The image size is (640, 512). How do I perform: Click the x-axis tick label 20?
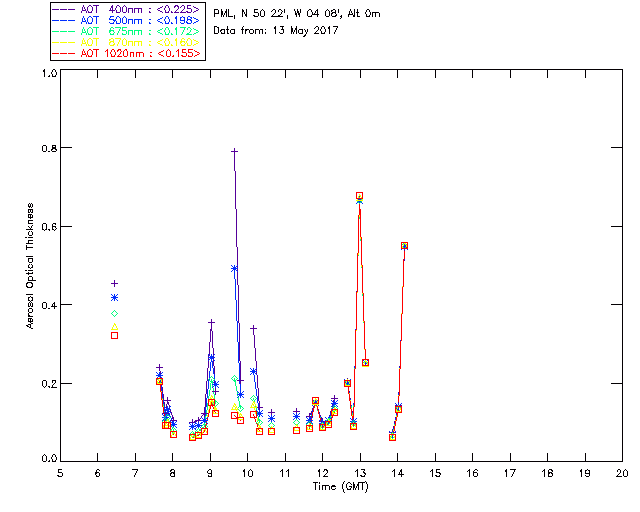[622, 473]
